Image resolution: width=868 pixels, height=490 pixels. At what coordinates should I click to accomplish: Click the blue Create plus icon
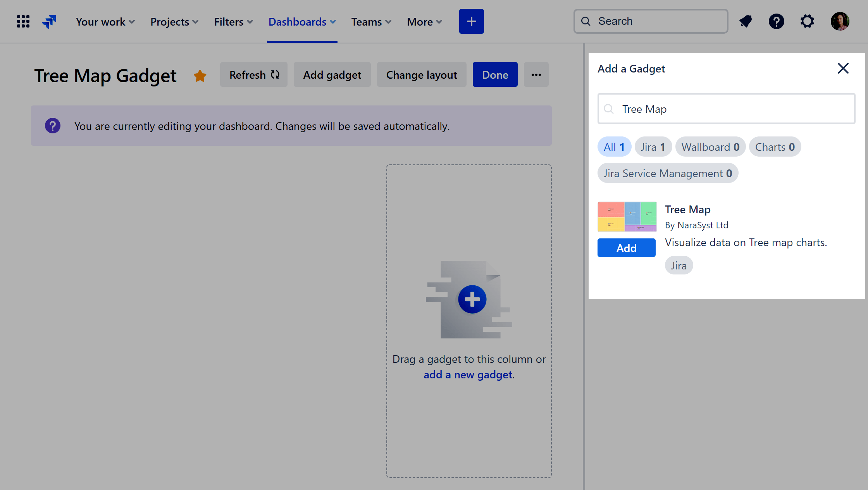click(x=471, y=21)
